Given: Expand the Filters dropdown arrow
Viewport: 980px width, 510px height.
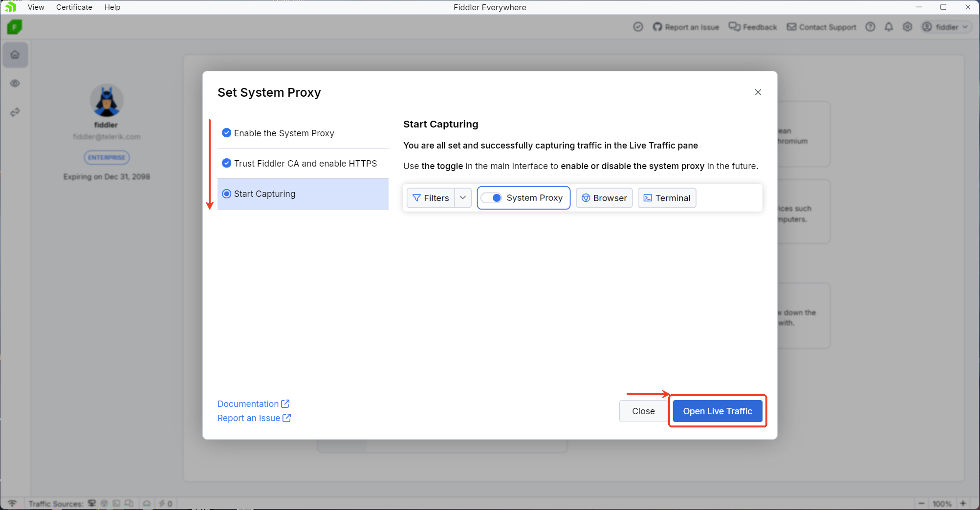Looking at the screenshot, I should tap(463, 198).
